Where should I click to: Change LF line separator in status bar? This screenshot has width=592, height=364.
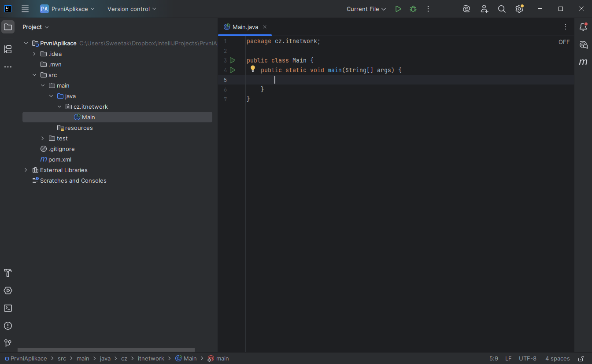(x=508, y=359)
